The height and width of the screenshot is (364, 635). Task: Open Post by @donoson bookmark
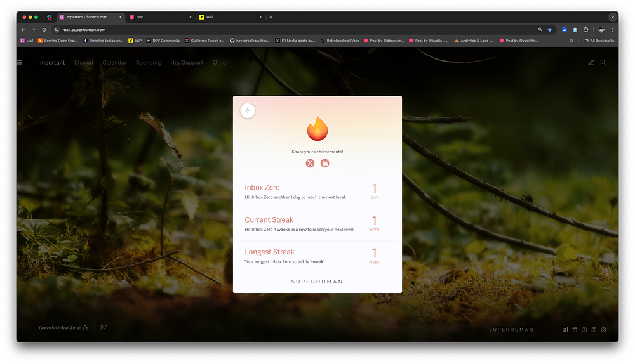(x=384, y=41)
